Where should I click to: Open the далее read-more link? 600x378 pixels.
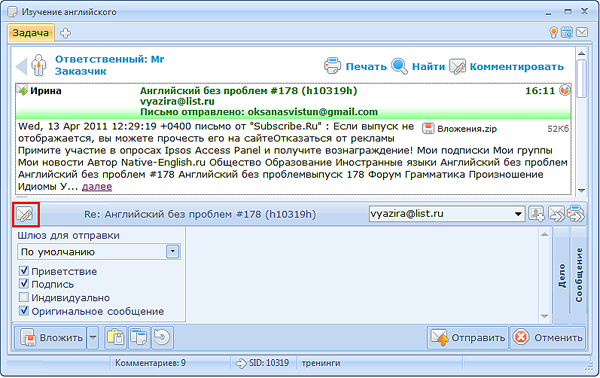coord(97,187)
